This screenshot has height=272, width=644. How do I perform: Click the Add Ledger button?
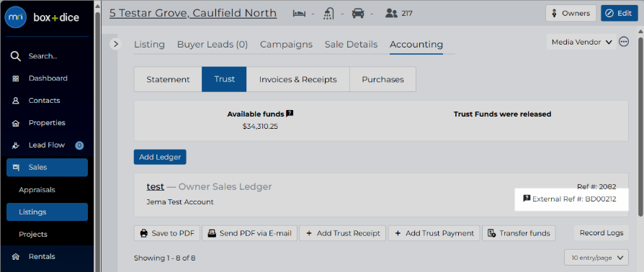[160, 157]
